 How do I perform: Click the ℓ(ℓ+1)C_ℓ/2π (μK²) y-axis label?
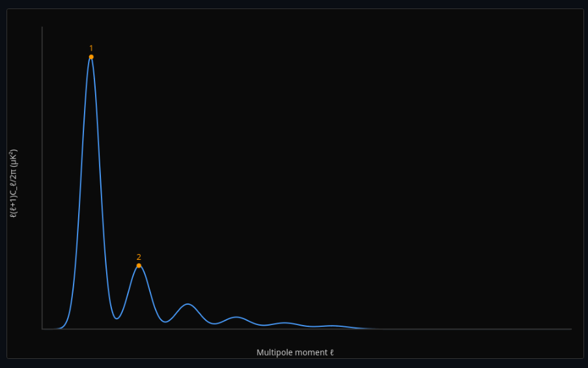[x=14, y=183]
